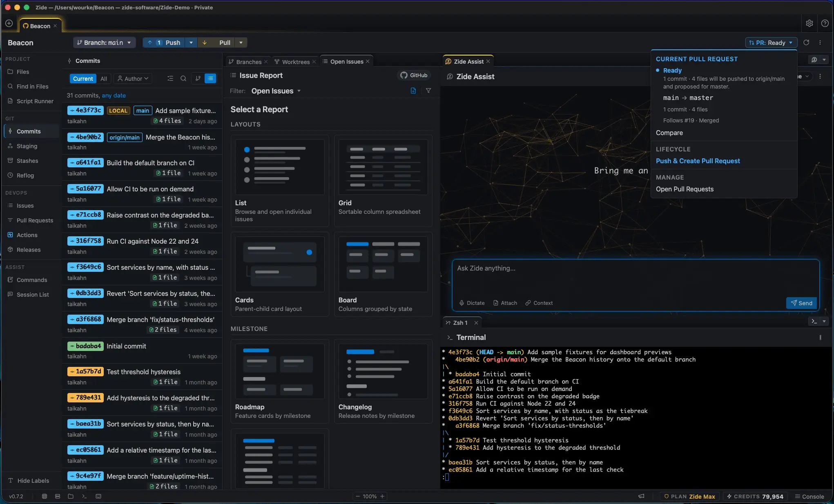Click the stacked rows icon in status bar
Screen dimensions: 834x504
pyautogui.click(x=58, y=496)
